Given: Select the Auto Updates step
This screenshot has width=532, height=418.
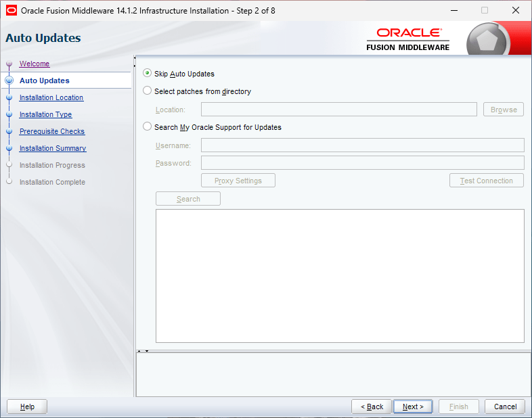Looking at the screenshot, I should click(x=45, y=80).
